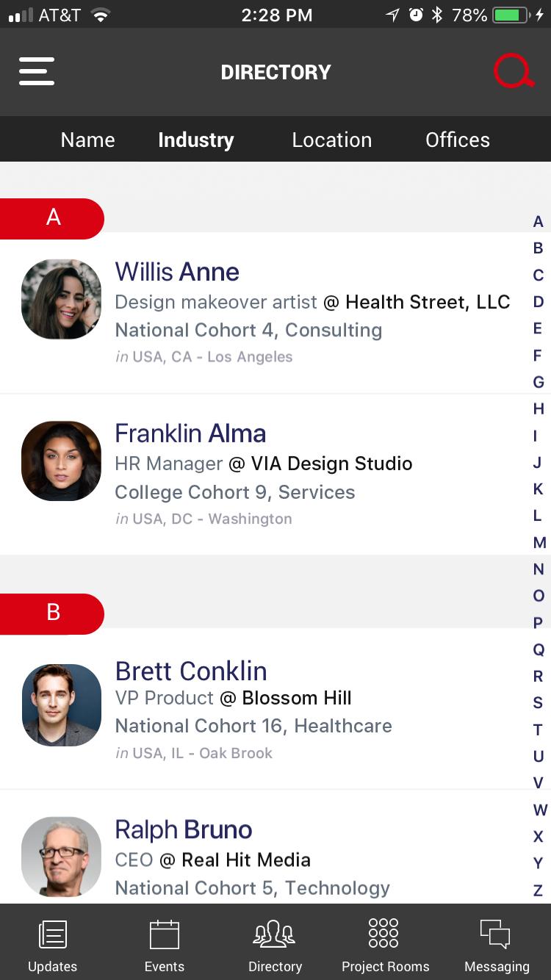Image resolution: width=551 pixels, height=980 pixels.
Task: Sort directory by Name
Action: 88,140
